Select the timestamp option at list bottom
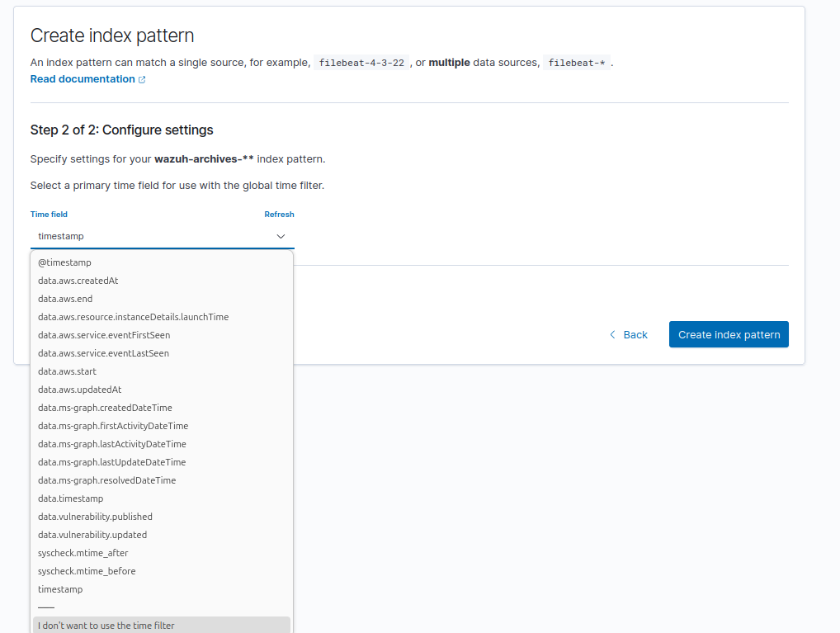Screen dimensions: 840x633 [x=60, y=589]
